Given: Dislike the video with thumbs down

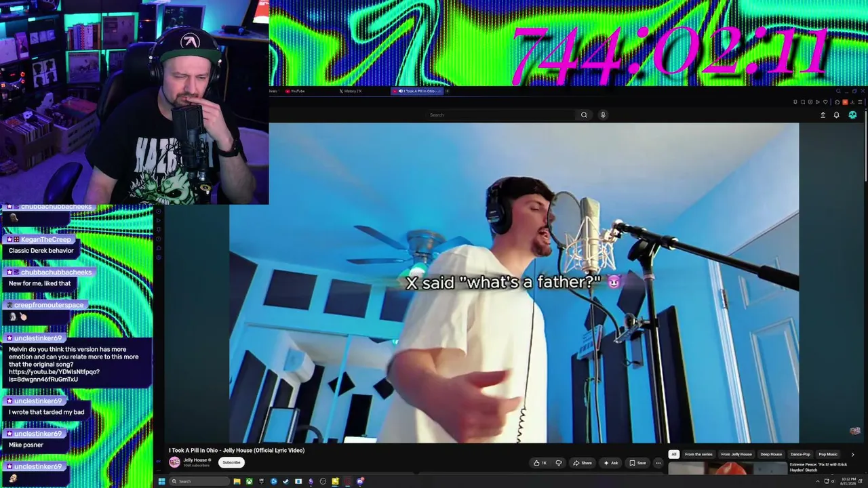Looking at the screenshot, I should (559, 463).
